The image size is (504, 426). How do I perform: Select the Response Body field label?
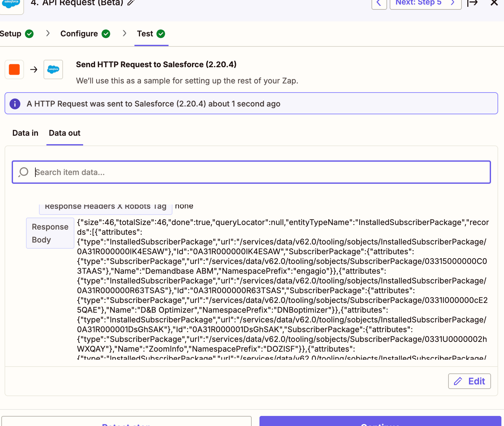(x=50, y=233)
